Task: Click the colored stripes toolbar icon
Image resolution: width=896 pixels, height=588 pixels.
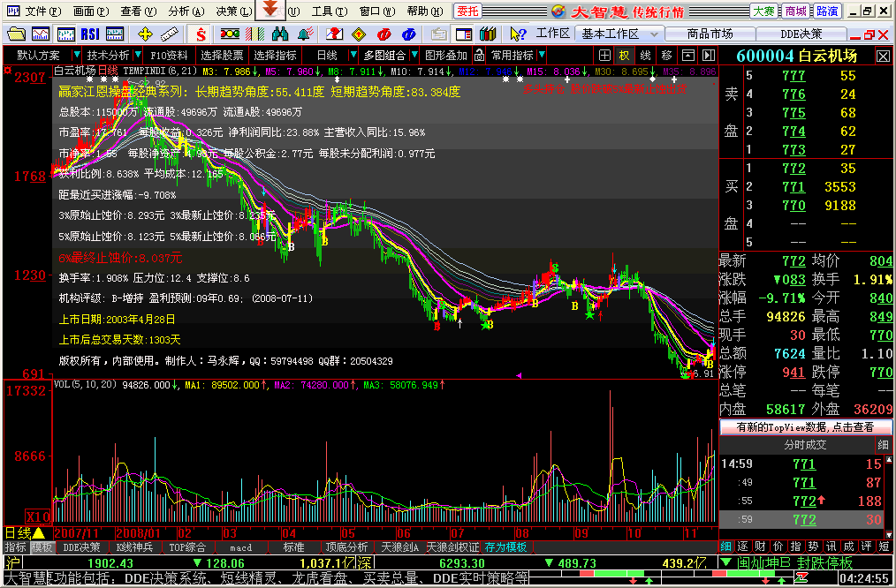Action: 254,34
